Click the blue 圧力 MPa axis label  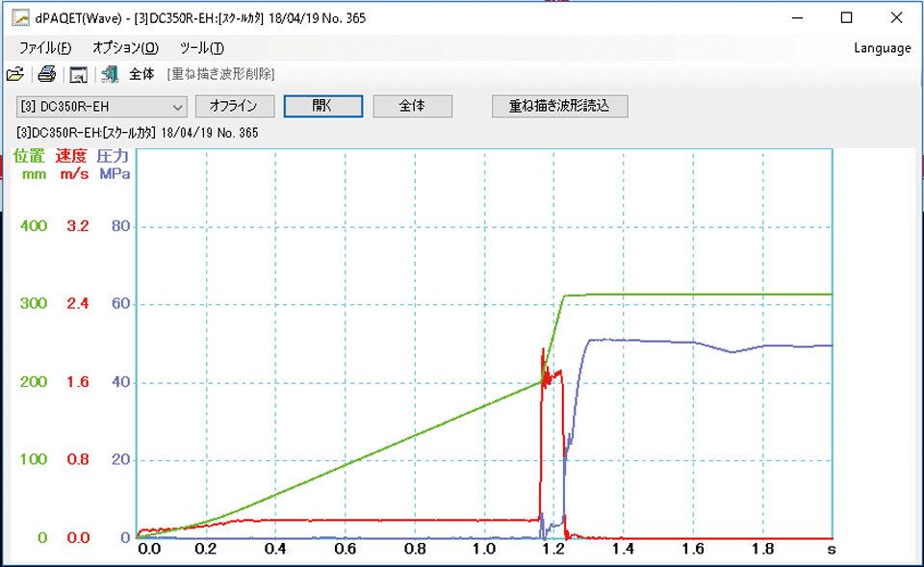pos(114,165)
